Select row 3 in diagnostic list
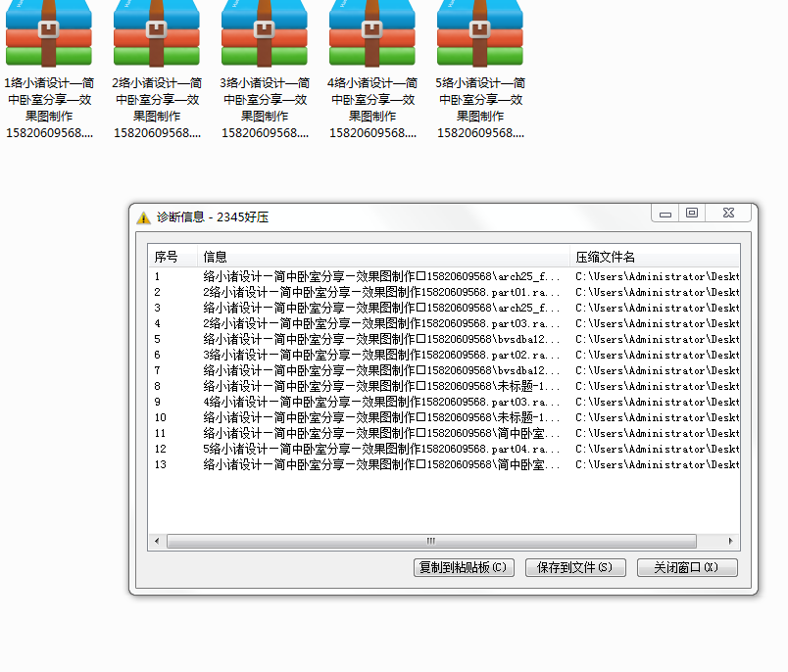This screenshot has height=672, width=788. [444, 308]
